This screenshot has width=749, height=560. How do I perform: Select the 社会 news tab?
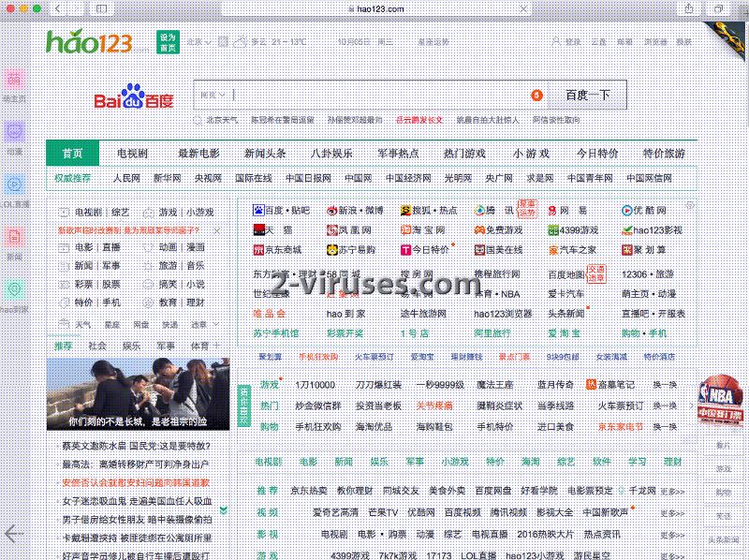(x=97, y=346)
